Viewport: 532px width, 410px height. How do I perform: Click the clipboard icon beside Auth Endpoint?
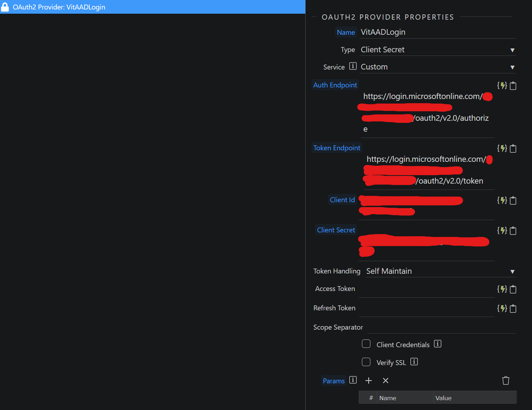[513, 86]
